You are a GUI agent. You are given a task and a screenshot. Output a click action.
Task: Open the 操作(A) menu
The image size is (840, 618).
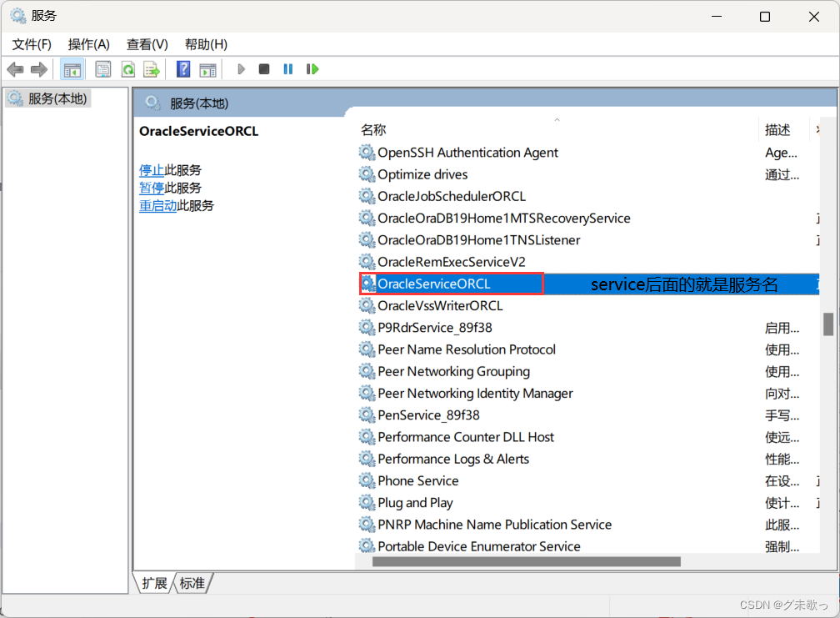(x=88, y=44)
